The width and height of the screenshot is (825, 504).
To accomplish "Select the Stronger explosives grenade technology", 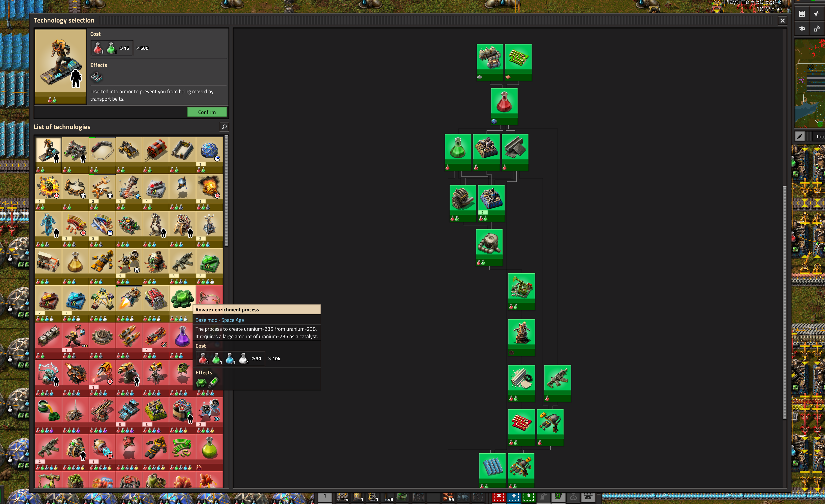I will click(49, 192).
